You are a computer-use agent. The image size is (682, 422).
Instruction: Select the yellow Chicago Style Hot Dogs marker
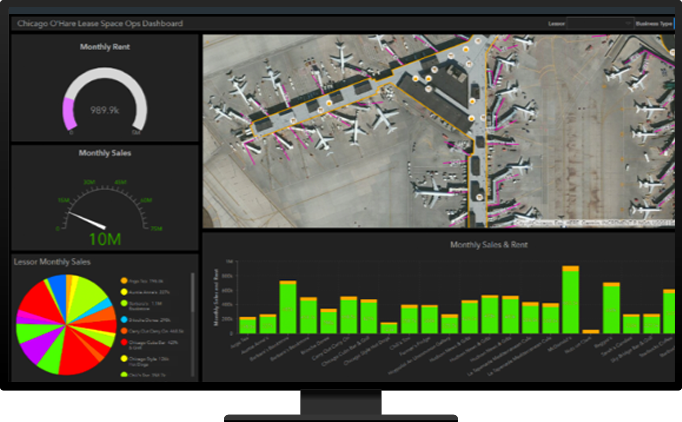click(x=124, y=357)
